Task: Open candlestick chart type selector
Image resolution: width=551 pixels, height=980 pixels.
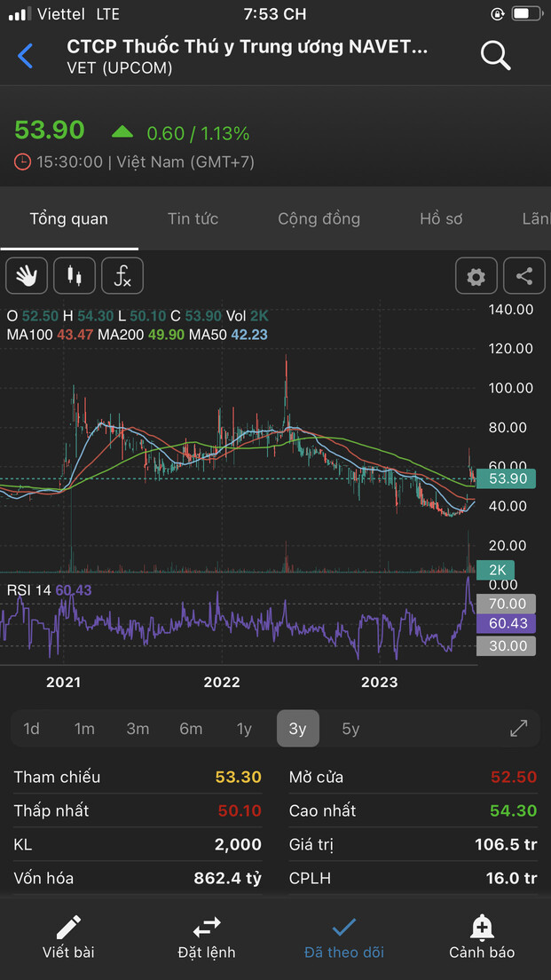Action: [x=75, y=277]
